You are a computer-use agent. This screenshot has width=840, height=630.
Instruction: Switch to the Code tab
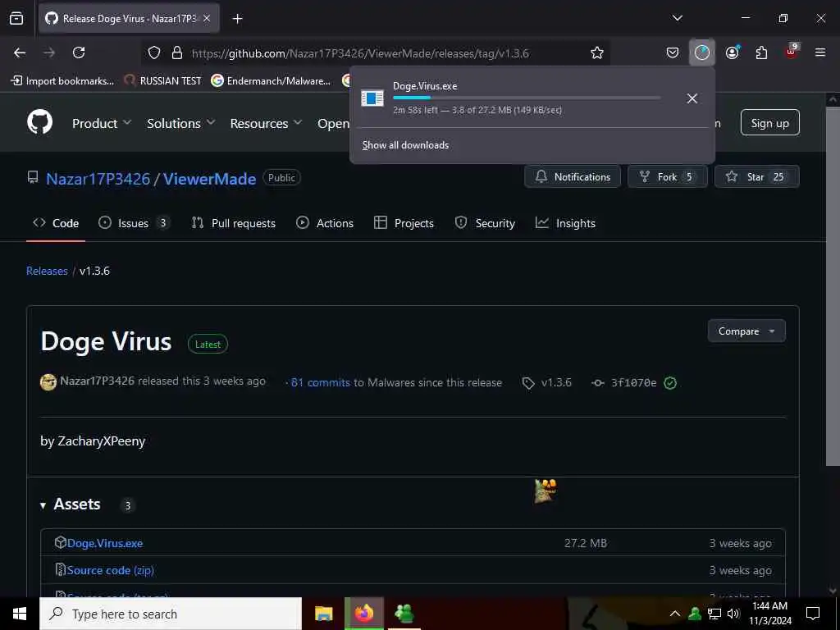click(x=56, y=223)
